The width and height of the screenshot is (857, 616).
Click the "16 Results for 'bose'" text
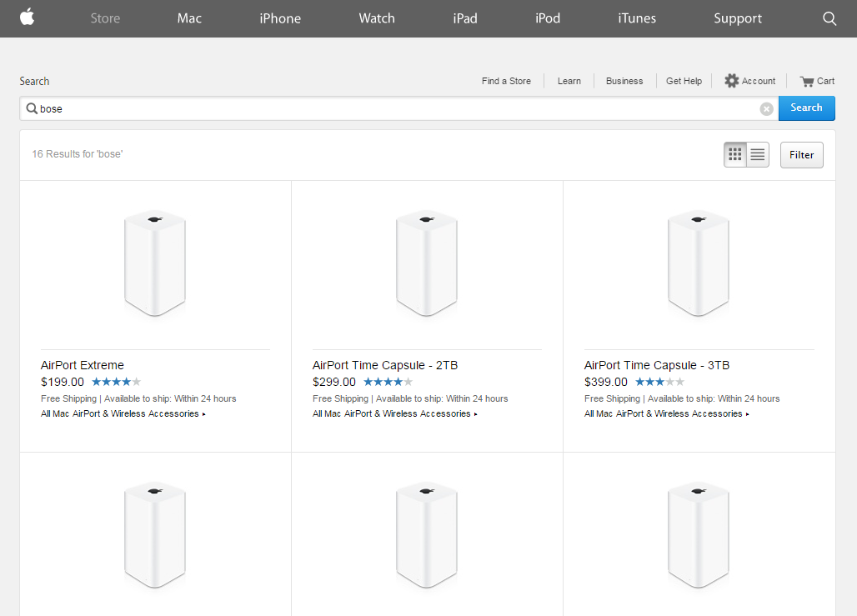coord(77,154)
